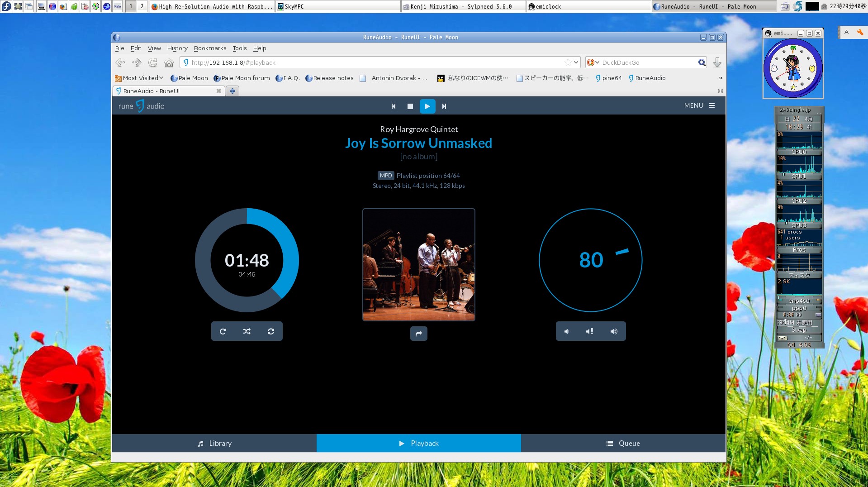Expand the Most Visited bookmarks folder

click(139, 78)
